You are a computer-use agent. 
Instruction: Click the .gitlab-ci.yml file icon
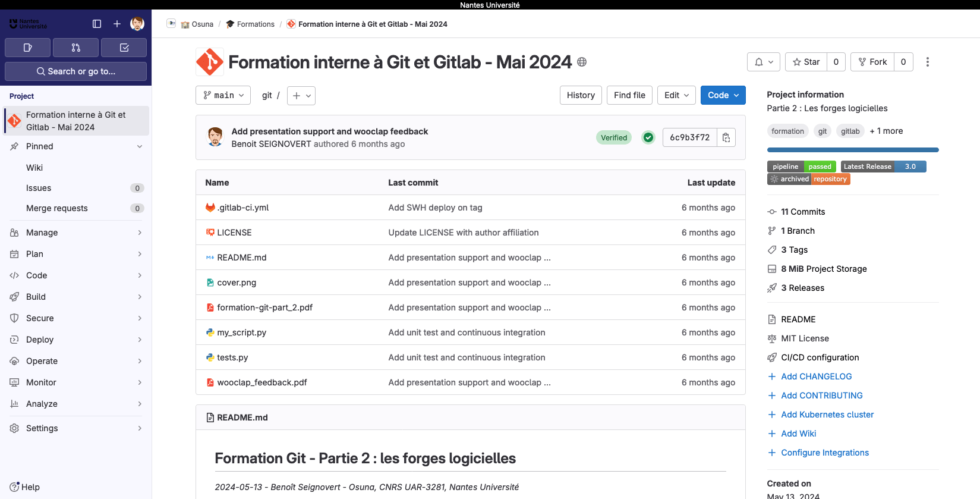coord(210,208)
